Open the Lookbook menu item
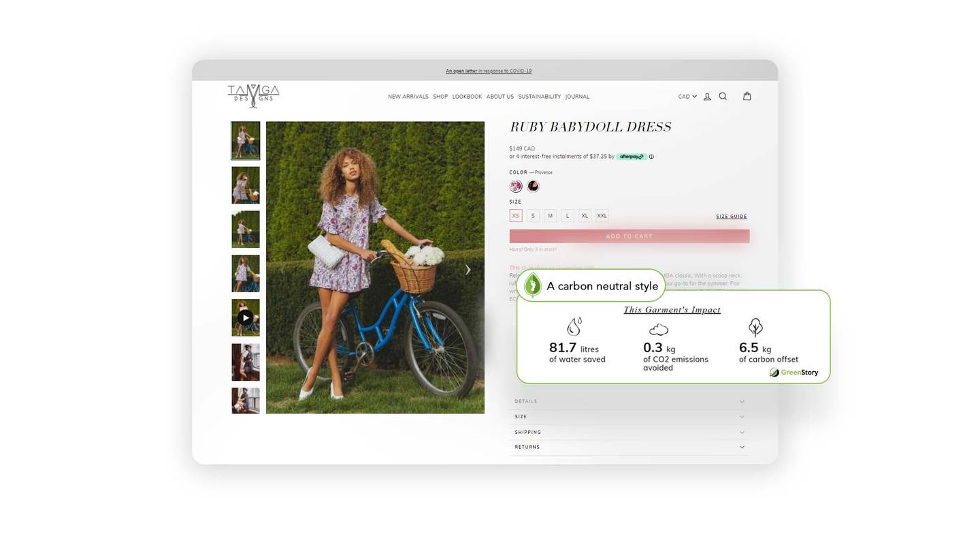980x549 pixels. pos(467,97)
